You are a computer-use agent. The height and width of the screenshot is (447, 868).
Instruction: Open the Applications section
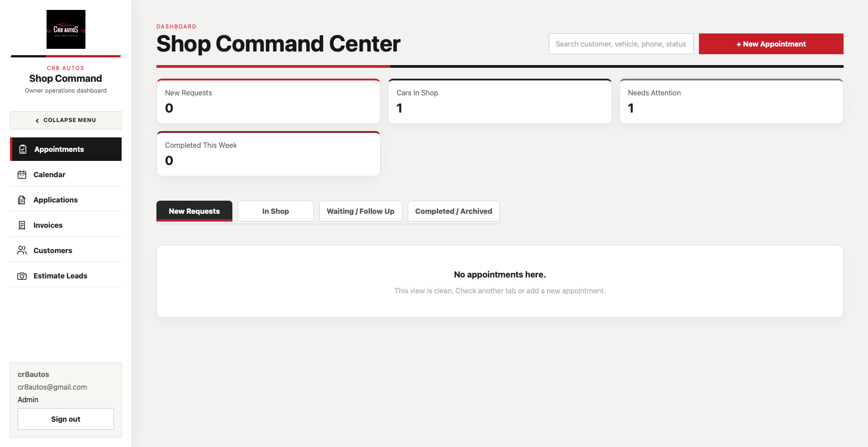tap(66, 200)
